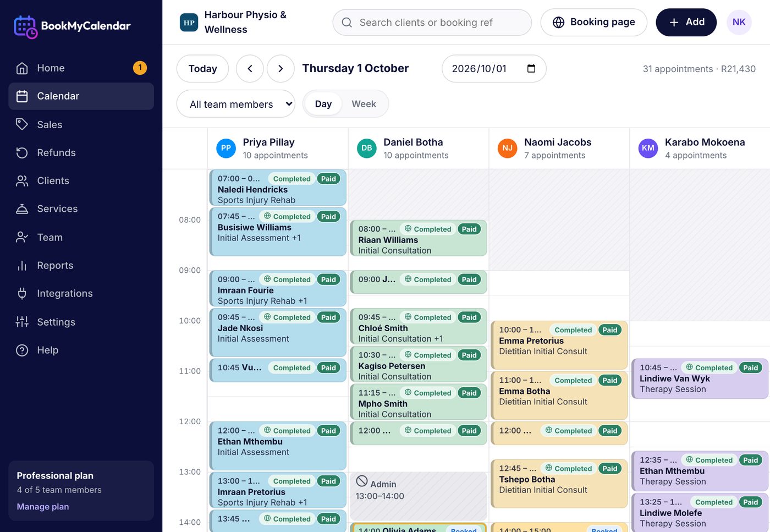Select Calendar in the sidebar menu
The height and width of the screenshot is (532, 770).
81,96
